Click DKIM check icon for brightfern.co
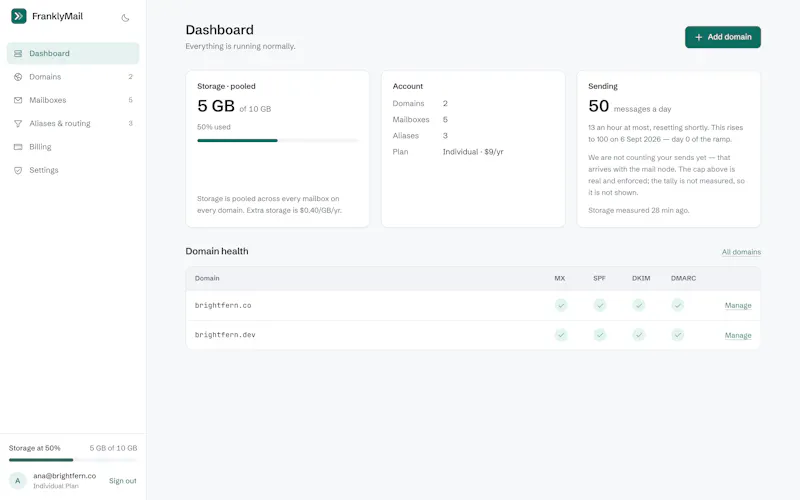This screenshot has height=500, width=800. click(x=638, y=306)
